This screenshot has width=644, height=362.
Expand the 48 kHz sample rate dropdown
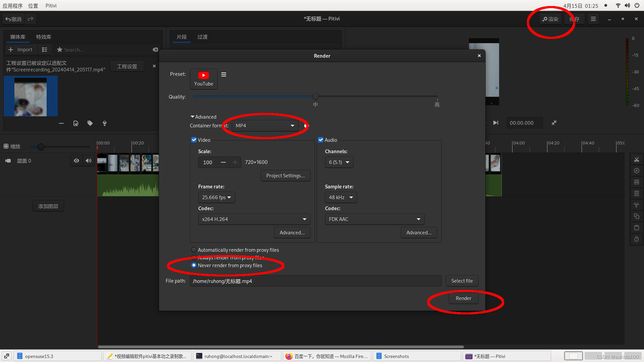[341, 197]
